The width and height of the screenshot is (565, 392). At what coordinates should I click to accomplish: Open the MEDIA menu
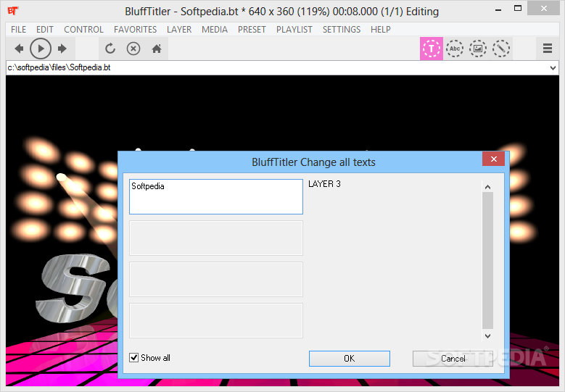(x=215, y=30)
